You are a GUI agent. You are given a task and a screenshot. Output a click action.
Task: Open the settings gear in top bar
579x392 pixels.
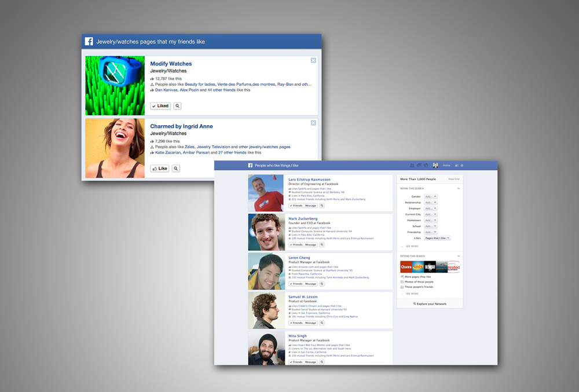tap(461, 166)
